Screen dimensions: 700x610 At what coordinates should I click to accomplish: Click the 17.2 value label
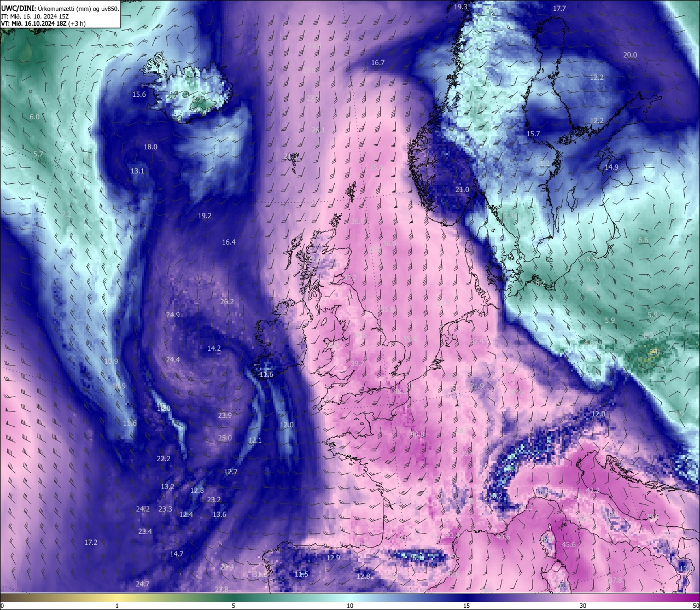[x=91, y=542]
